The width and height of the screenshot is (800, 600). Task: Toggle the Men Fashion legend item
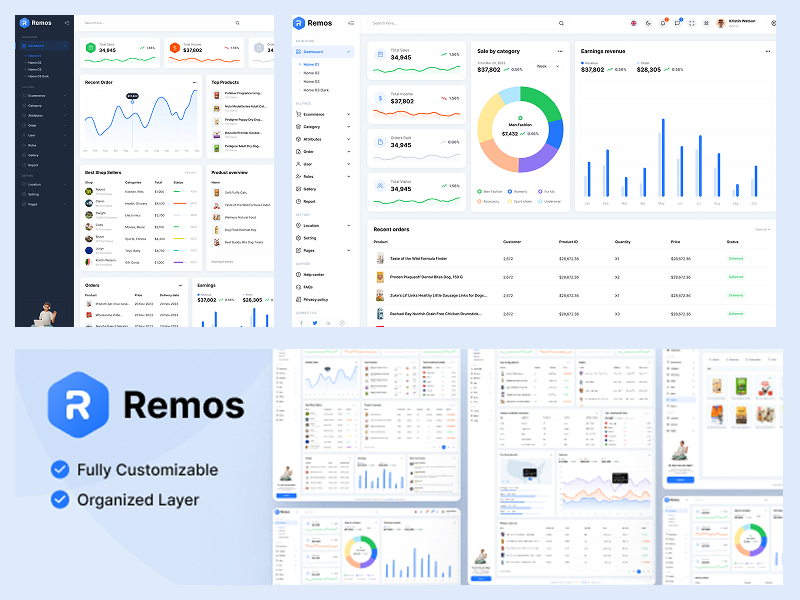[x=490, y=191]
